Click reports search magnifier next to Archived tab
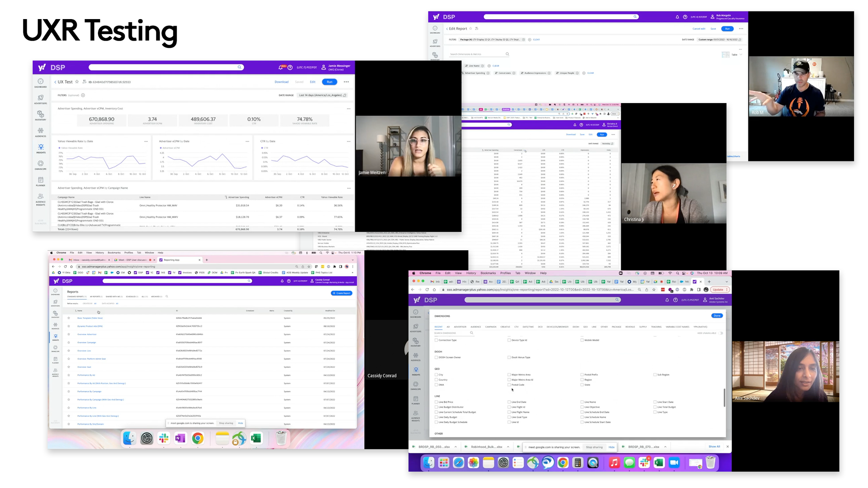The width and height of the screenshot is (868, 488). [167, 296]
